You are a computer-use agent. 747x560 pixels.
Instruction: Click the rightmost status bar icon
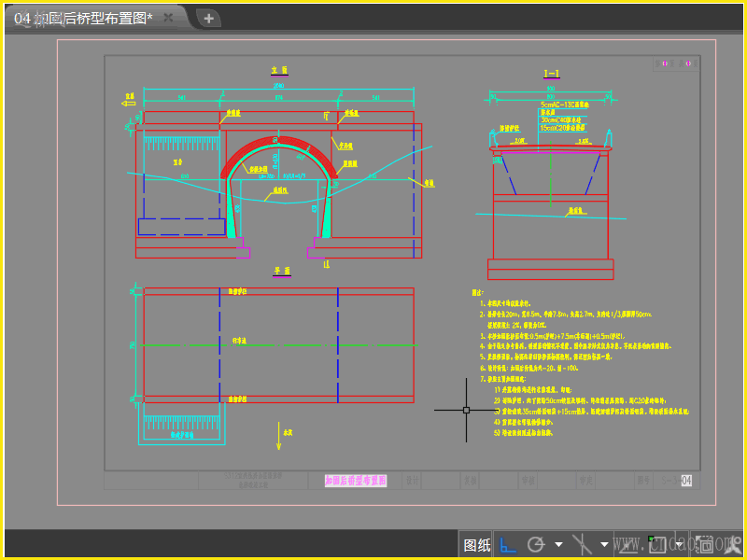[x=735, y=544]
